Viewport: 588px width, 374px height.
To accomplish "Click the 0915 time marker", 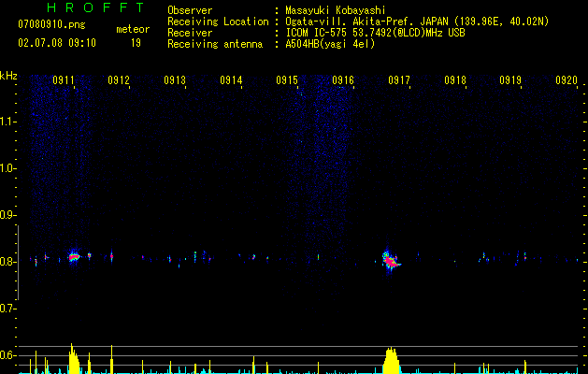I will [x=287, y=80].
